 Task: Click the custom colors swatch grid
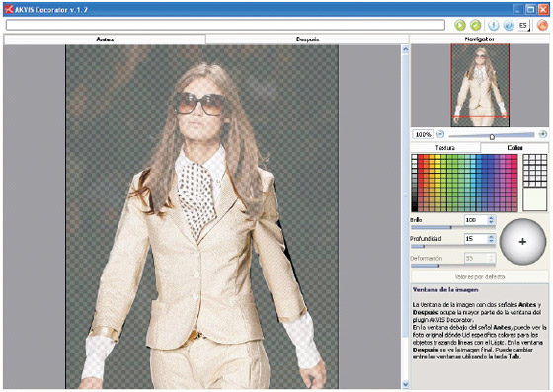[534, 170]
